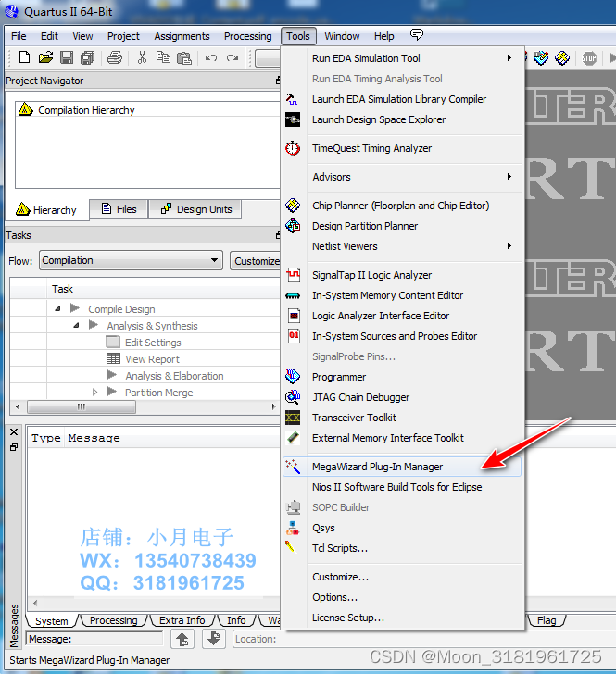Collapse the Compile Design tree node
This screenshot has width=616, height=674.
[57, 308]
